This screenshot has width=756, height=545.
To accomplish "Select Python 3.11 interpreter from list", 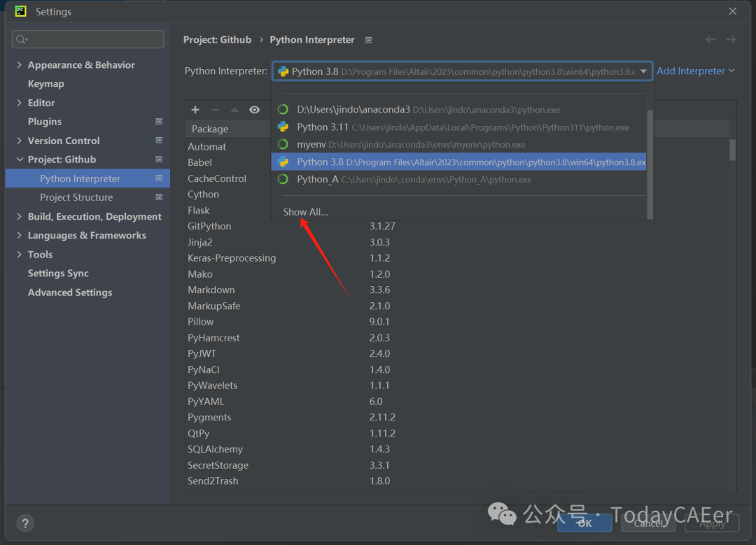I will pyautogui.click(x=458, y=127).
